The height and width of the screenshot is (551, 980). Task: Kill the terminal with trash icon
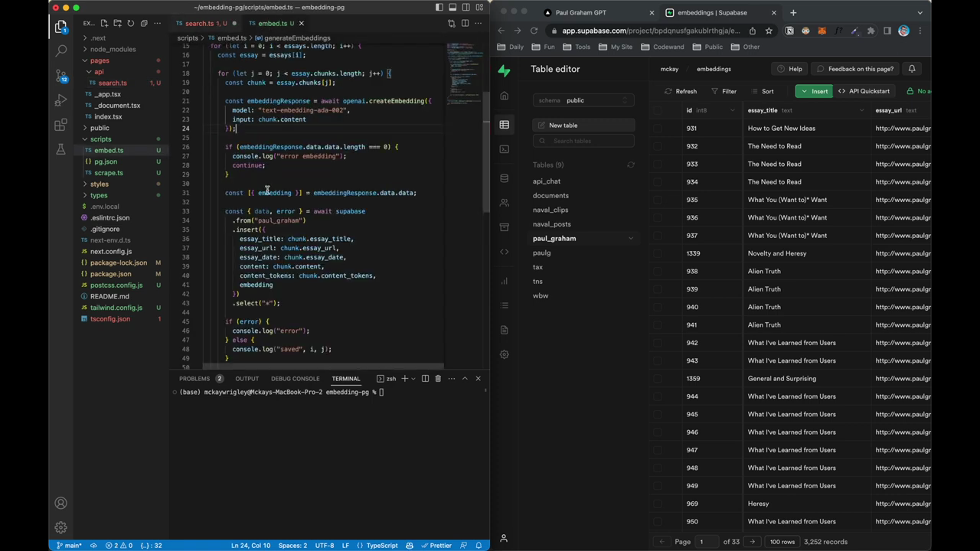438,378
